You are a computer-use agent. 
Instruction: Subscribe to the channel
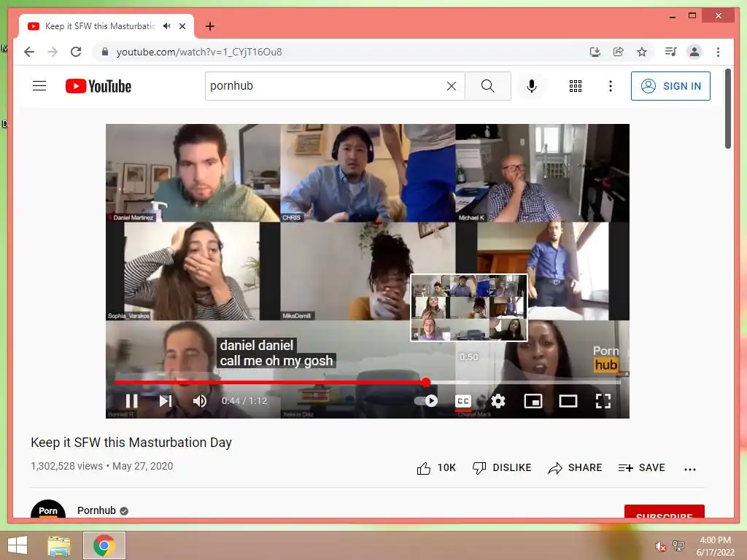664,512
